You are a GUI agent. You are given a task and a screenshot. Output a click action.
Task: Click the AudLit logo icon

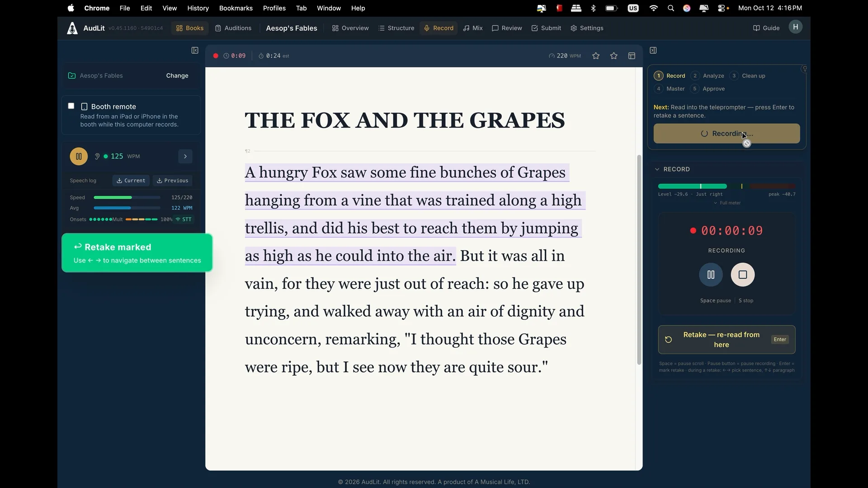coord(72,28)
